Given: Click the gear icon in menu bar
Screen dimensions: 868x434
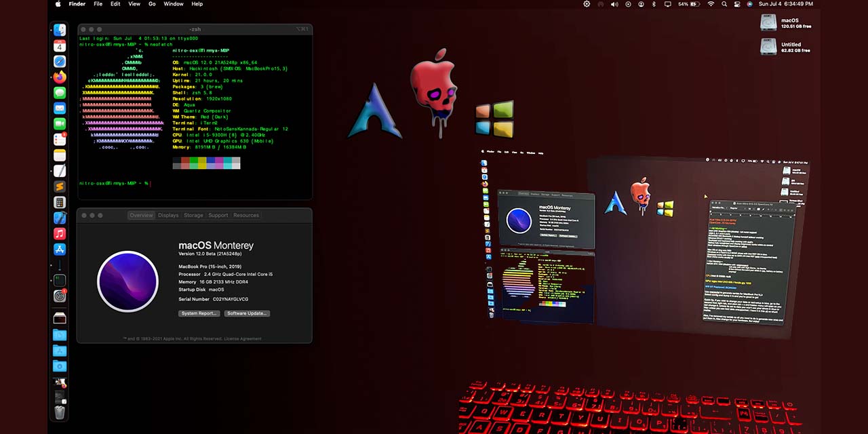Looking at the screenshot, I should 587,4.
